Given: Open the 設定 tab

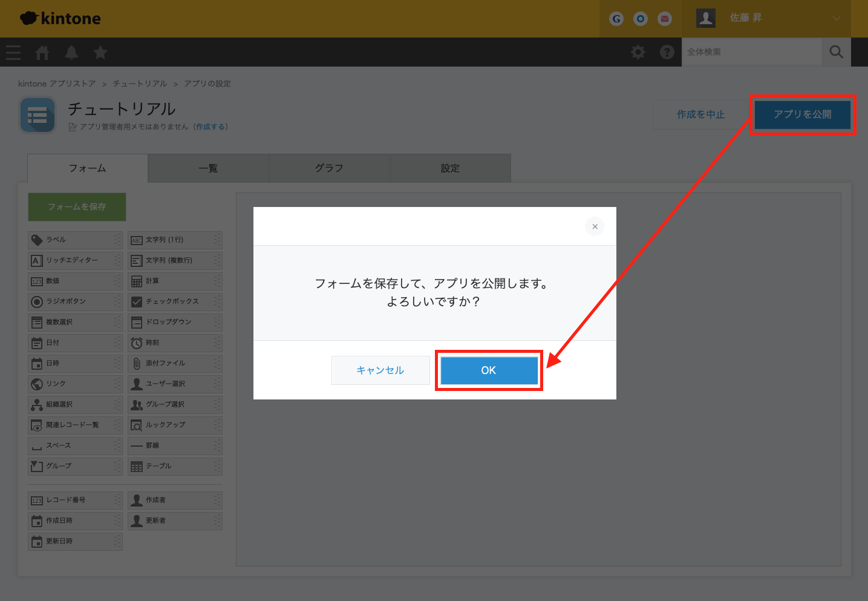Looking at the screenshot, I should [x=450, y=168].
